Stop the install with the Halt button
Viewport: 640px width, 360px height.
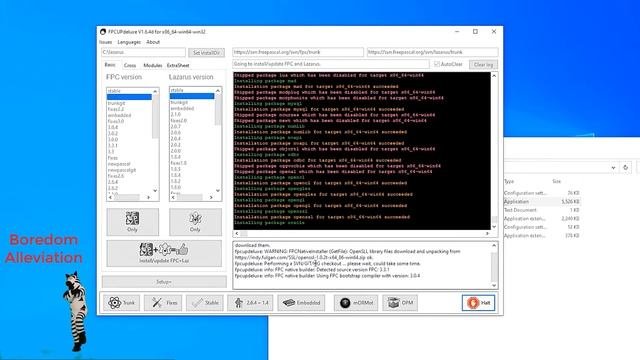coord(478,303)
